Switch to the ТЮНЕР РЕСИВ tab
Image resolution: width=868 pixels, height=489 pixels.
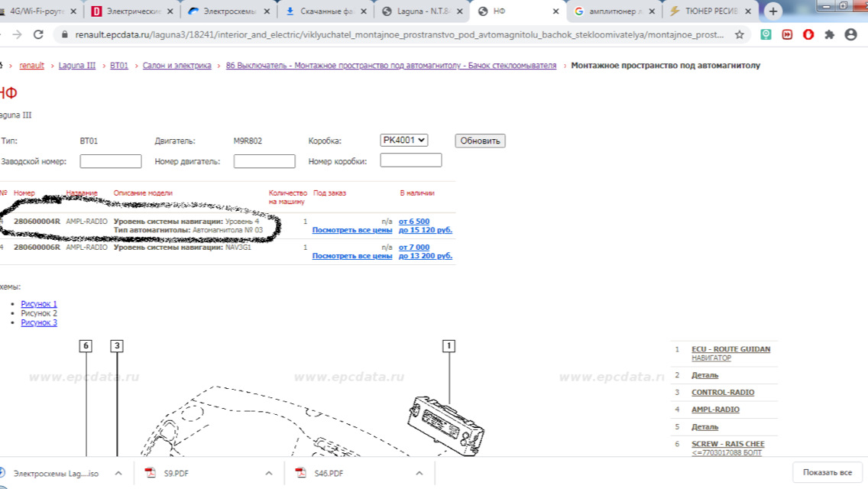(x=711, y=11)
